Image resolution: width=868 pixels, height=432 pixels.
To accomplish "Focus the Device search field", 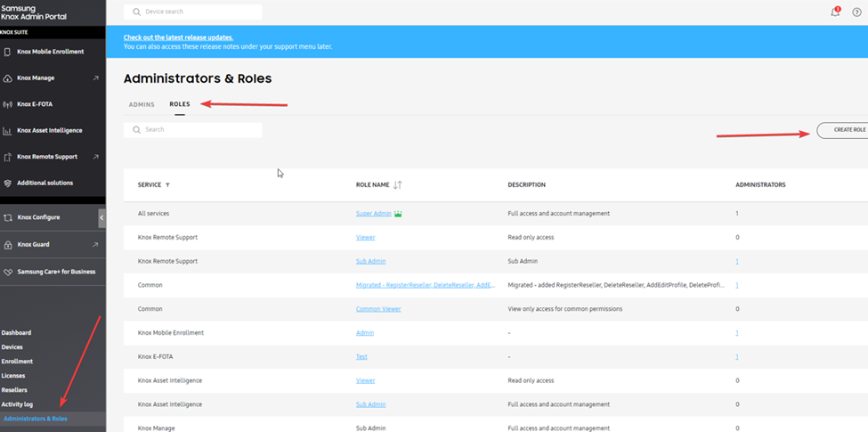I will pyautogui.click(x=192, y=12).
